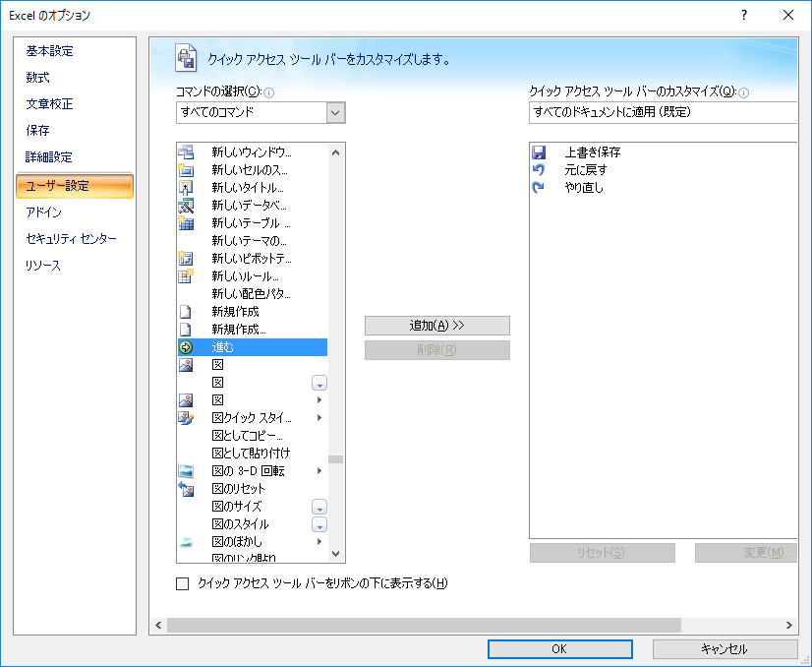812x667 pixels.
Task: Click the command list vertical scrollbar thumb
Action: [335, 459]
